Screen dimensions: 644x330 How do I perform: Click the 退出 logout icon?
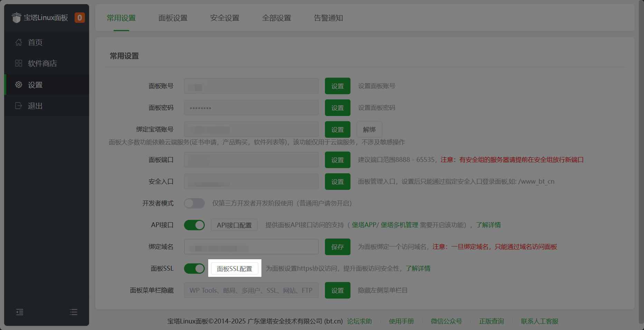click(19, 106)
